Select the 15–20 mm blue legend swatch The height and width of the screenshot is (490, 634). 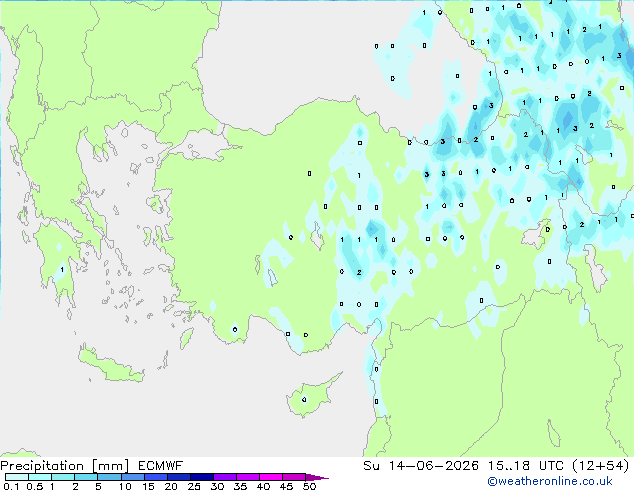[x=156, y=477]
